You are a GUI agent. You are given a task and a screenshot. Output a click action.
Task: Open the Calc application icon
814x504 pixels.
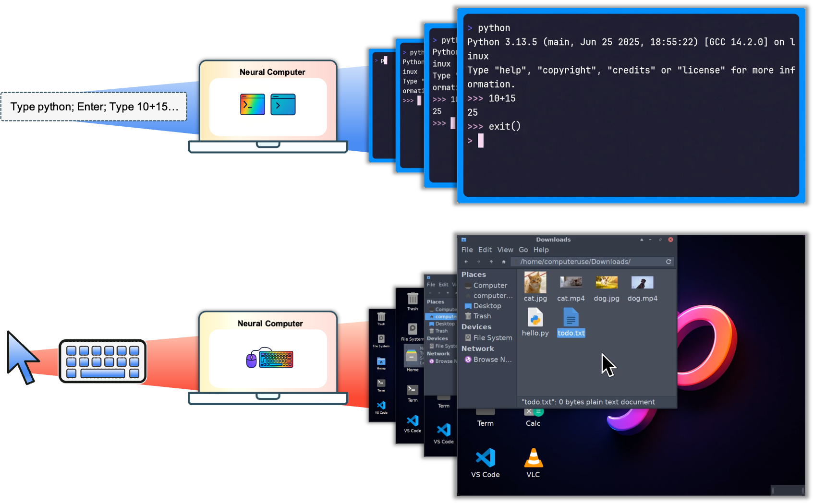[533, 412]
